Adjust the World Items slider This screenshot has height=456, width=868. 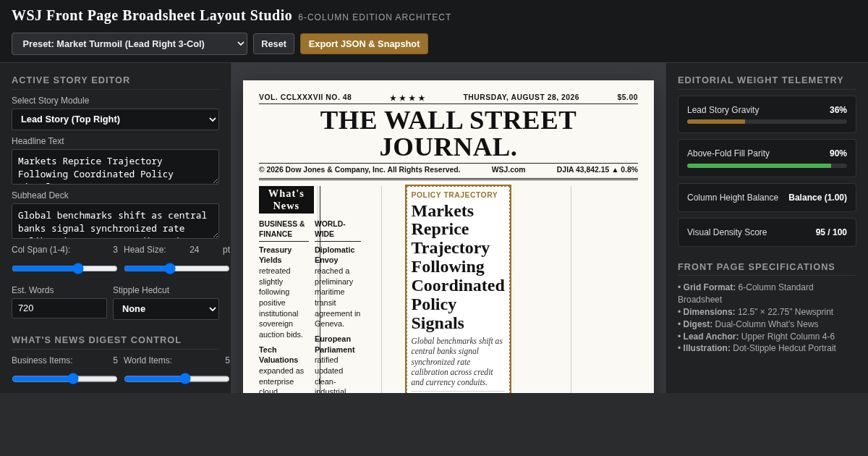(x=176, y=379)
